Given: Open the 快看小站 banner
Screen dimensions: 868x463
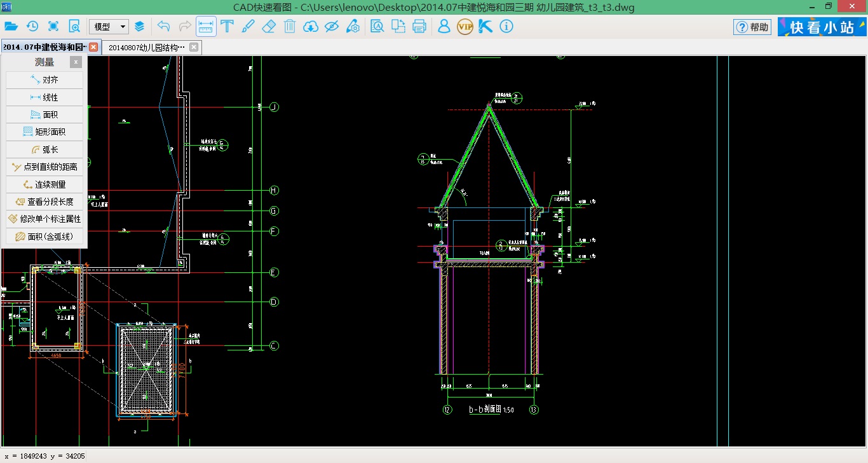Looking at the screenshot, I should [821, 27].
